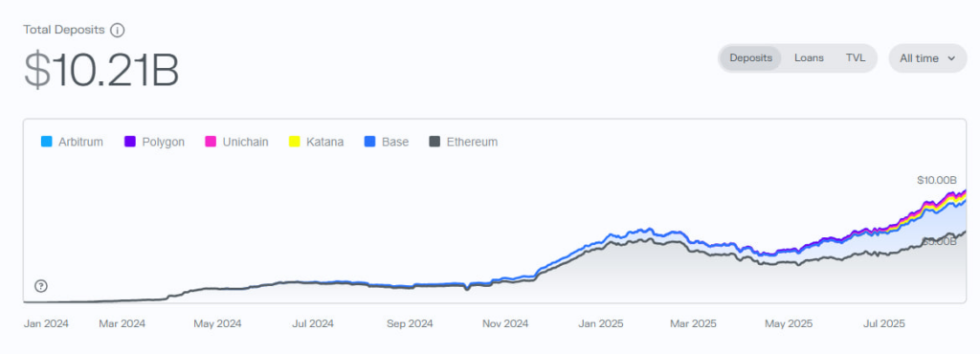Open the All time range dropdown

pos(927,58)
